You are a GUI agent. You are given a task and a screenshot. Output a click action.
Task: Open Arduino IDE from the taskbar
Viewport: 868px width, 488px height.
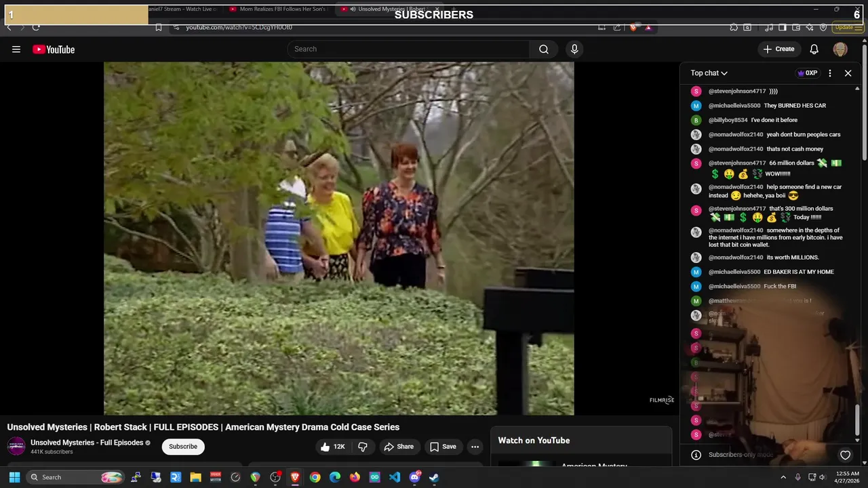pyautogui.click(x=374, y=477)
